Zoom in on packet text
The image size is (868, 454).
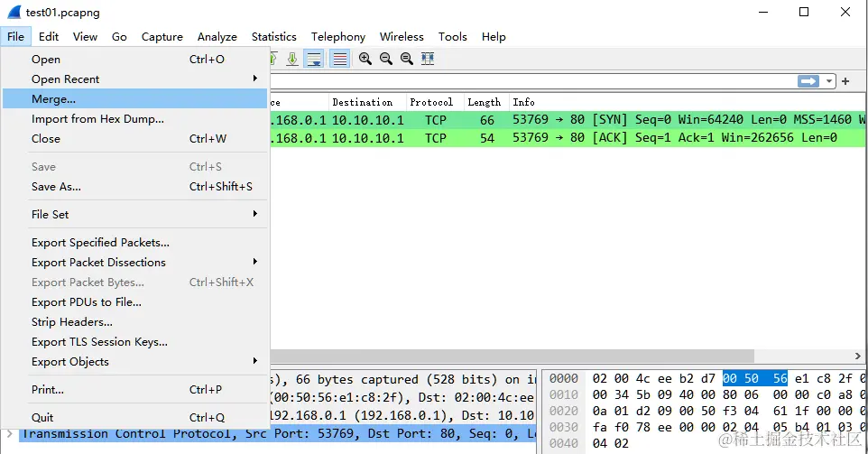click(365, 59)
